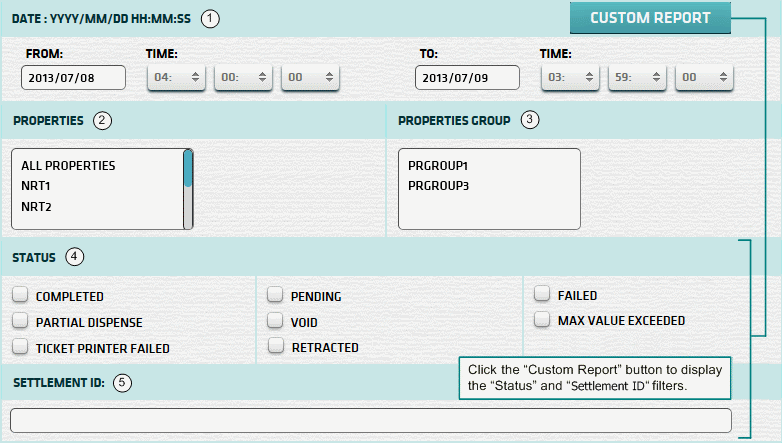Click the From minutes stepper field
The image size is (782, 443).
tap(243, 78)
